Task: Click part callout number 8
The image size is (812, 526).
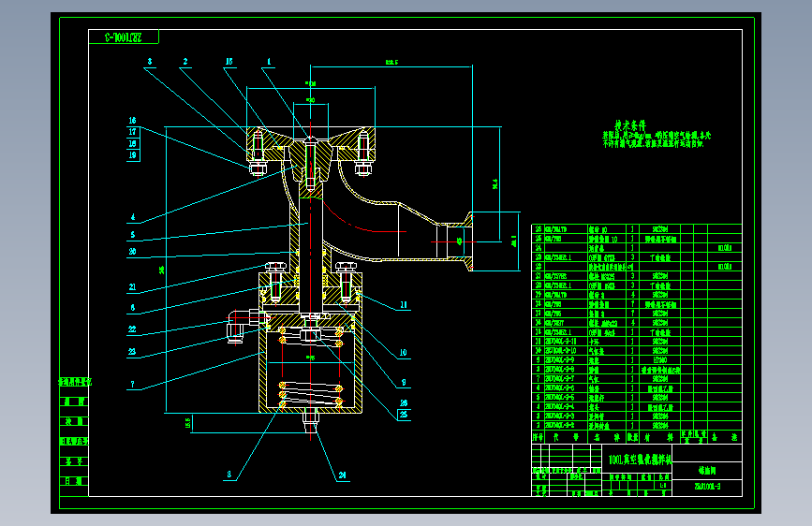Action: click(229, 475)
